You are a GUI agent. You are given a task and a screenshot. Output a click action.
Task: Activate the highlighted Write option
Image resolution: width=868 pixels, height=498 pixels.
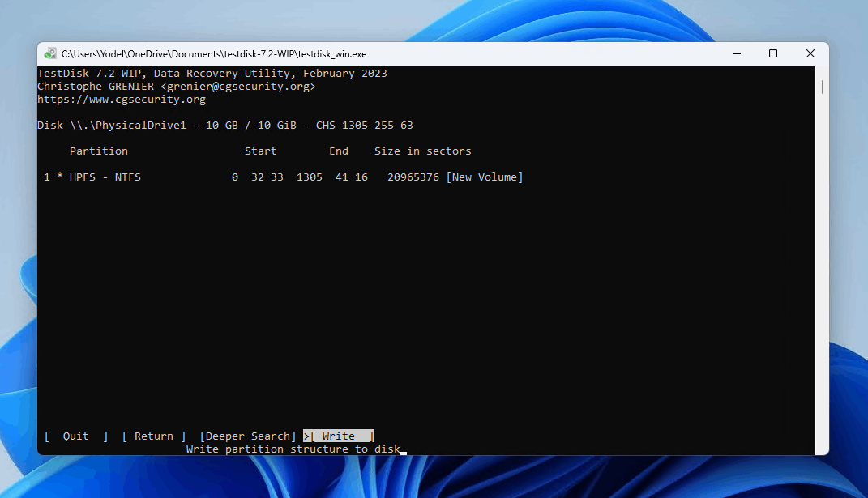pyautogui.click(x=339, y=436)
